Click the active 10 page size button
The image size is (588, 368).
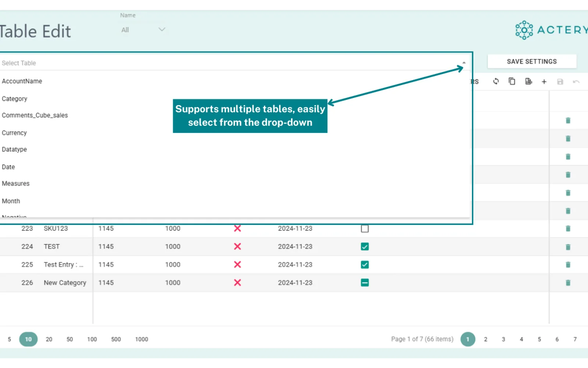[28, 339]
